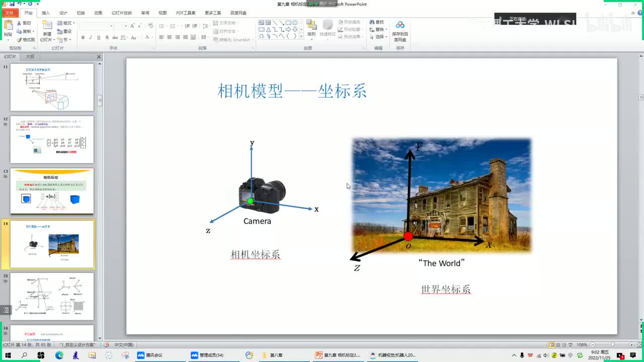Open Text Direction (文字方向) dropdown

[225, 23]
